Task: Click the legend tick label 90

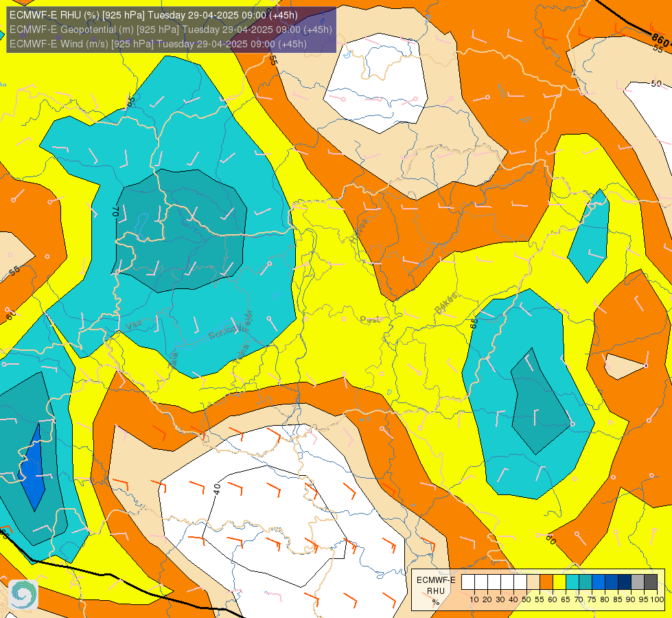Action: [631, 599]
